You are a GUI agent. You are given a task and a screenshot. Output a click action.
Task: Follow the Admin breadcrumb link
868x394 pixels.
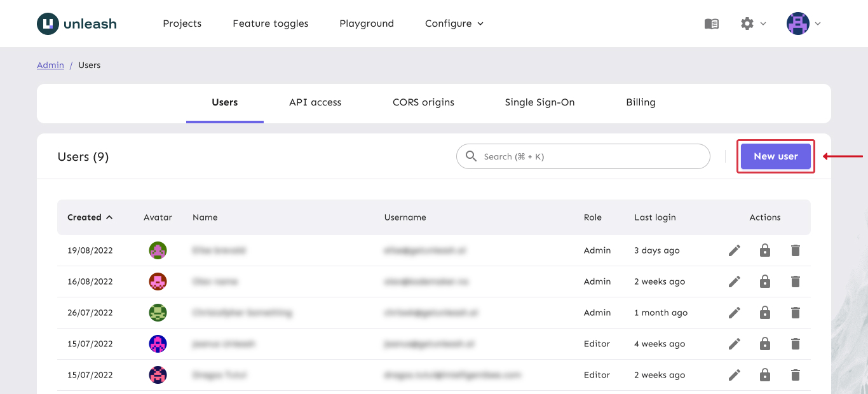click(50, 65)
